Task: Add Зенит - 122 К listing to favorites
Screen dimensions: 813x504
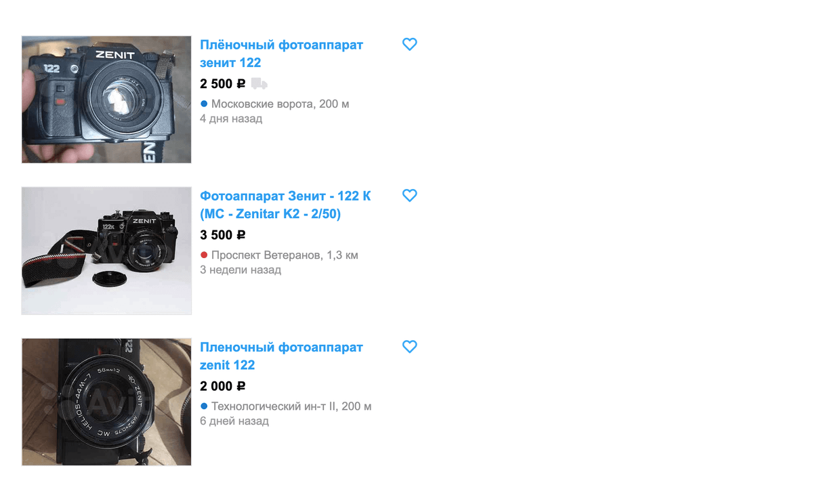Action: coord(409,195)
